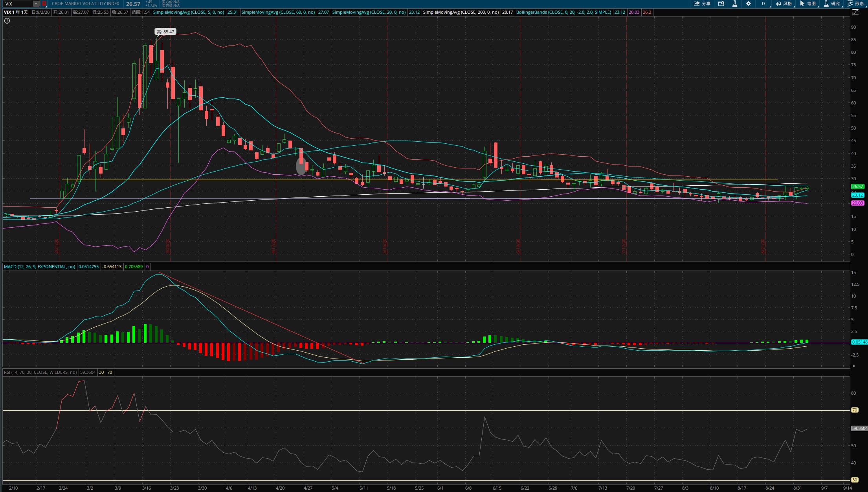This screenshot has height=492, width=868.
Task: Select SimpleMovingAvg (CLOSE, 5, 0, no) label
Action: (x=189, y=12)
